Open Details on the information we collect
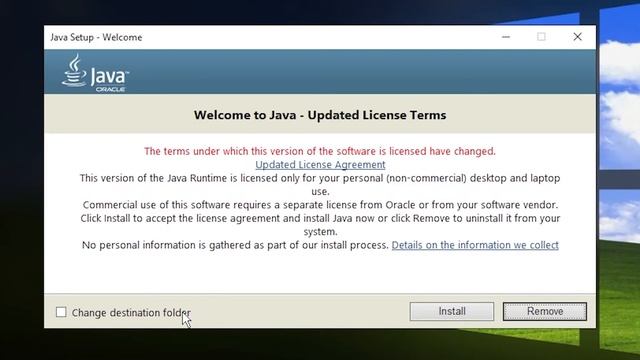This screenshot has height=360, width=640. point(475,245)
